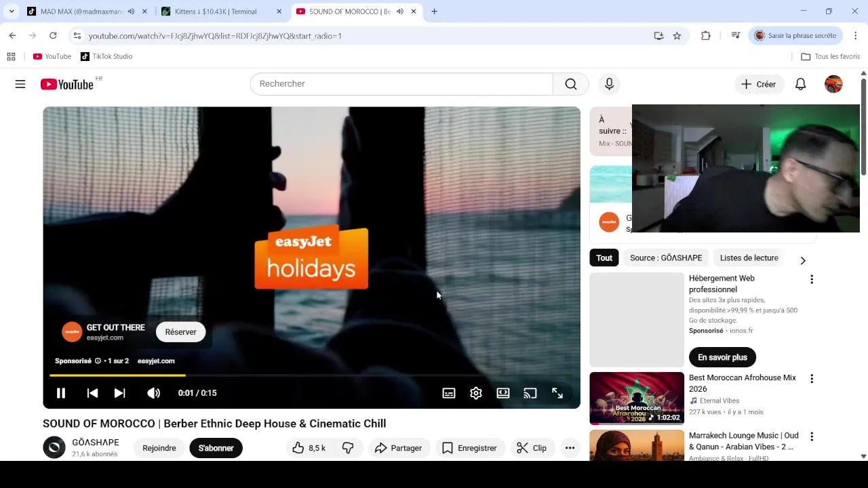Click the Réserver ad button
The image size is (868, 488).
pos(180,332)
